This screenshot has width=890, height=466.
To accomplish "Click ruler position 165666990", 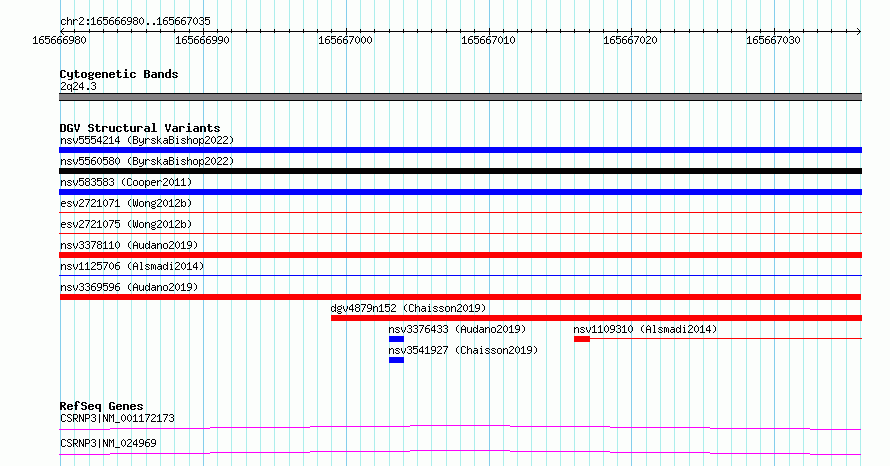I will [203, 40].
